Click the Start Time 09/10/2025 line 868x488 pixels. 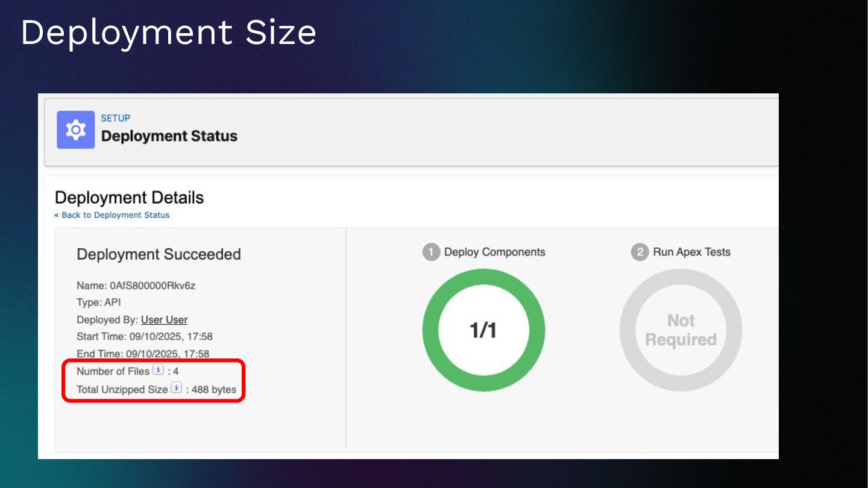click(x=145, y=337)
